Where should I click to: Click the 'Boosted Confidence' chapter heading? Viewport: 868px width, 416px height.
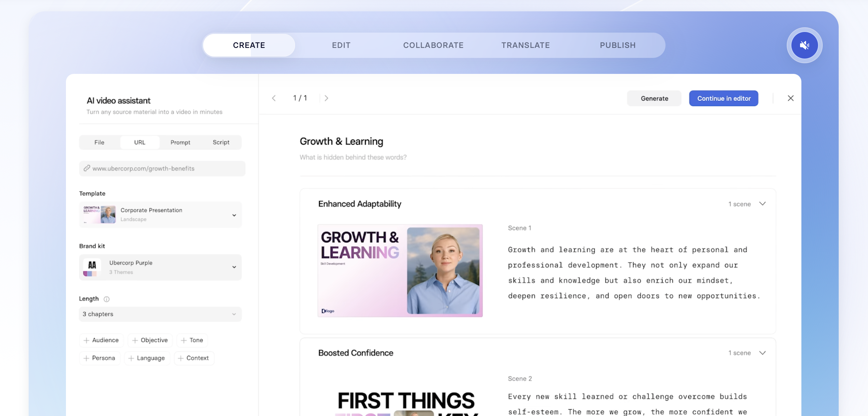click(355, 353)
